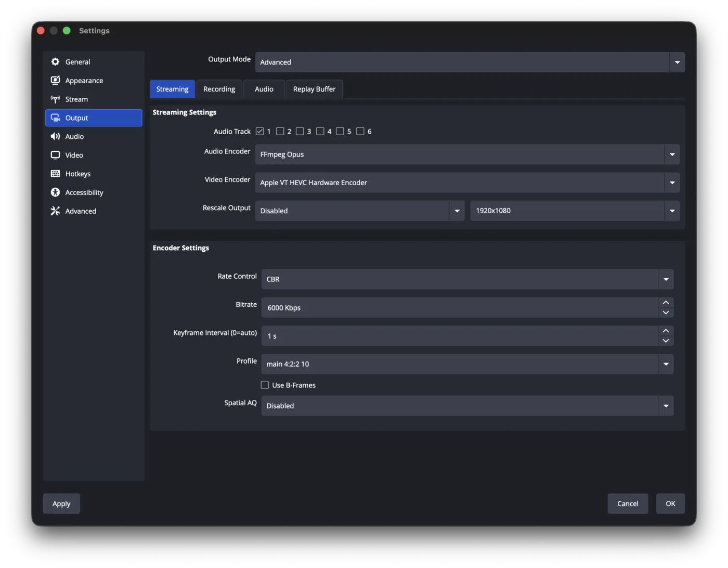The image size is (728, 568).
Task: Switch to the Streaming tab
Action: click(172, 89)
